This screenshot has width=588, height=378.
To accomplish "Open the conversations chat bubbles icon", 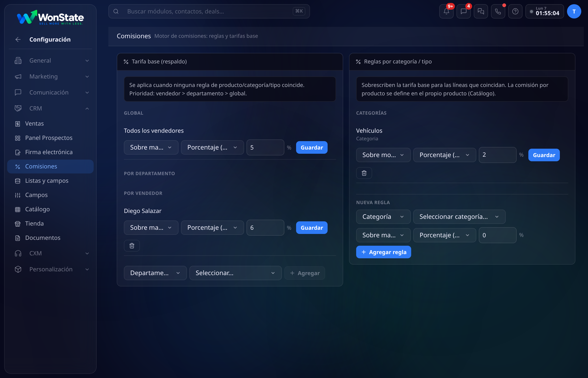I will pyautogui.click(x=480, y=11).
